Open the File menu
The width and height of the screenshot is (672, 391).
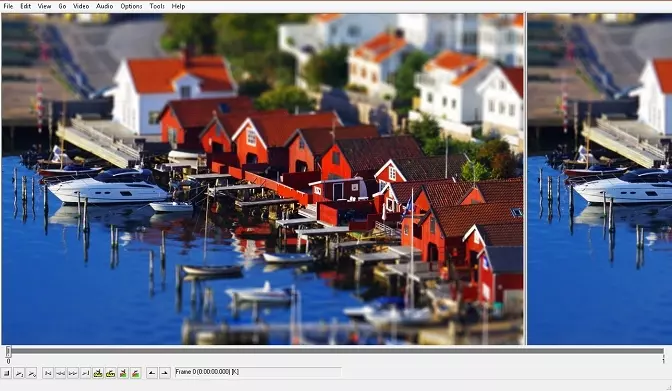tap(8, 6)
